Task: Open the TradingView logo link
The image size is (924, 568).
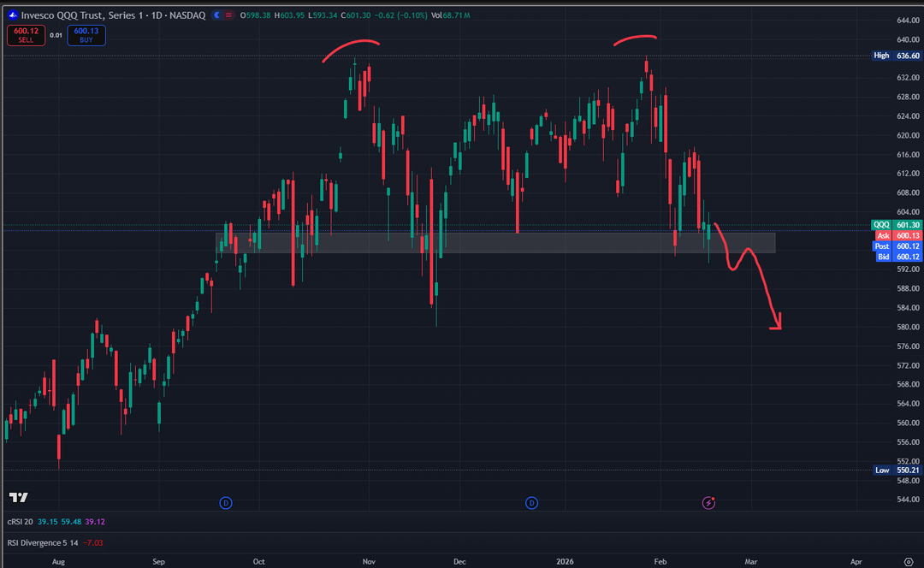Action: click(18, 498)
